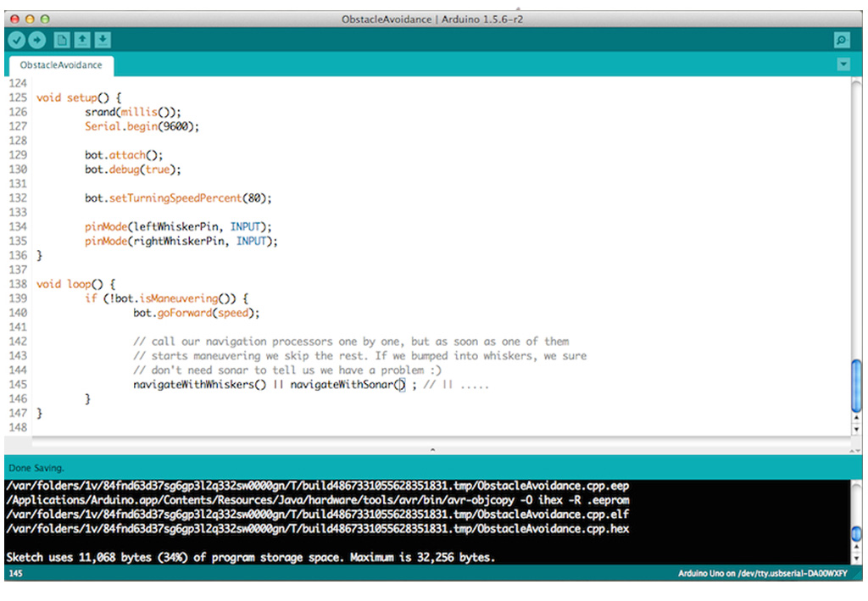
Task: Select the ObstacleAvoidance tab
Action: [61, 65]
